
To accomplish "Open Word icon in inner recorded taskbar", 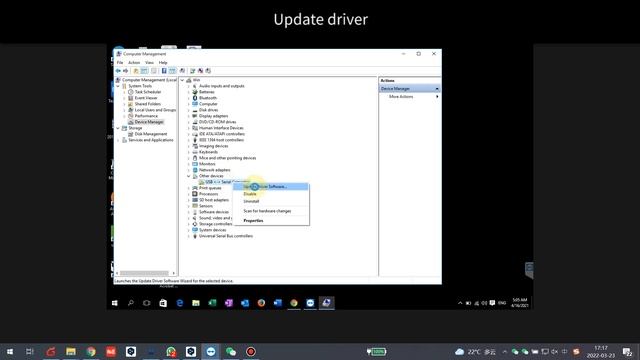I will pyautogui.click(x=278, y=303).
